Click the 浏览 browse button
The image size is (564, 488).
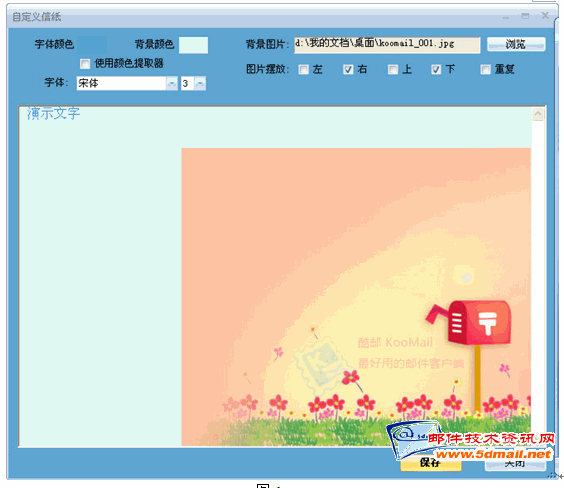point(516,44)
